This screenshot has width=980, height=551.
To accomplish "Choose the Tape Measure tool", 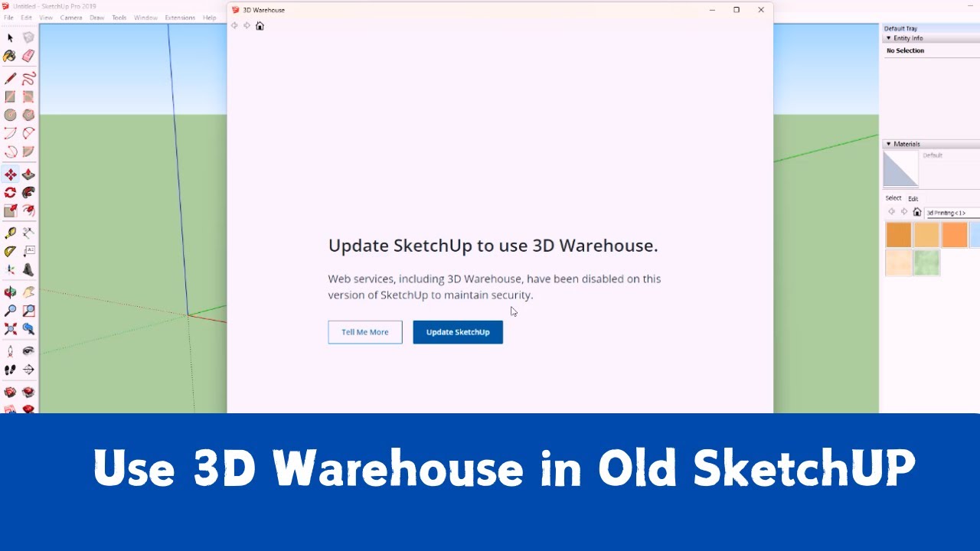I will tap(10, 233).
